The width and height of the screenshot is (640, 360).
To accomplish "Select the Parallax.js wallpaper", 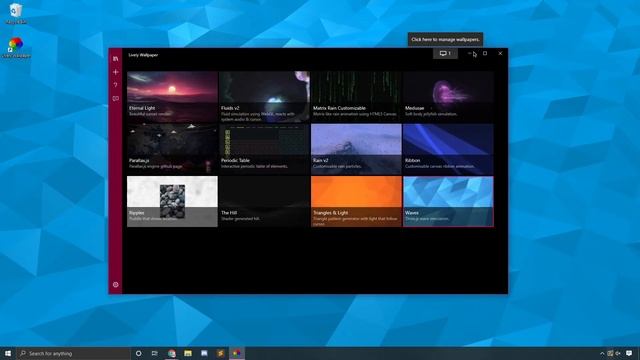I will pyautogui.click(x=172, y=149).
